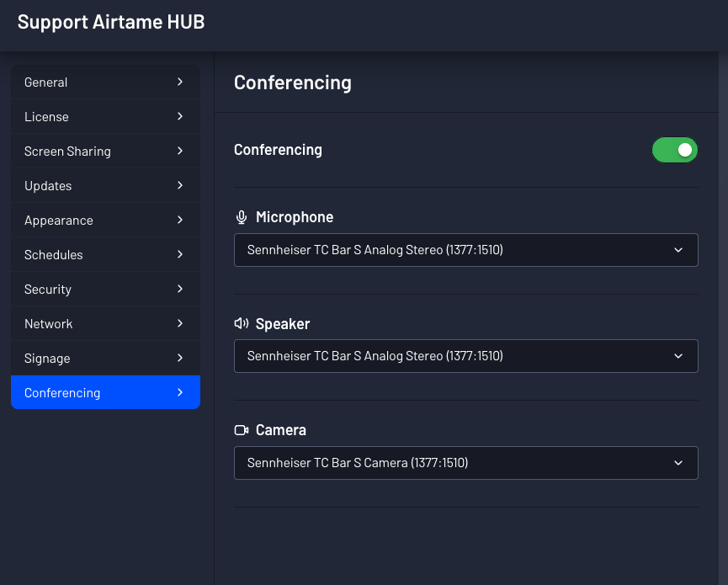Toggle the Conferencing switch off
The image size is (728, 585).
(675, 150)
